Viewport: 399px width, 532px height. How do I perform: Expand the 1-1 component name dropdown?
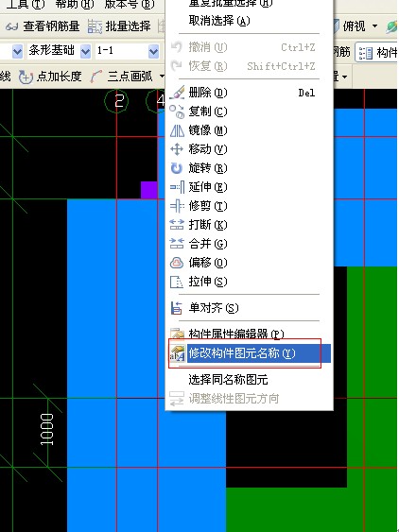click(x=154, y=51)
